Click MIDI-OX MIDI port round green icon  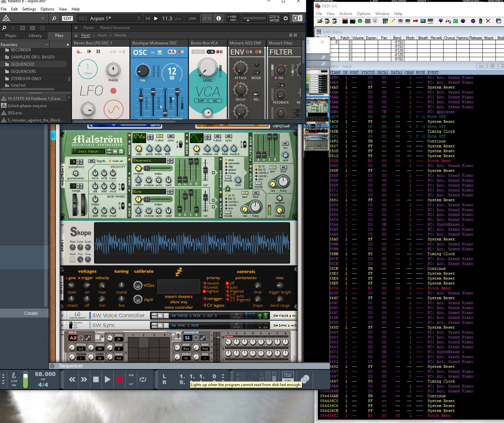pos(360,21)
